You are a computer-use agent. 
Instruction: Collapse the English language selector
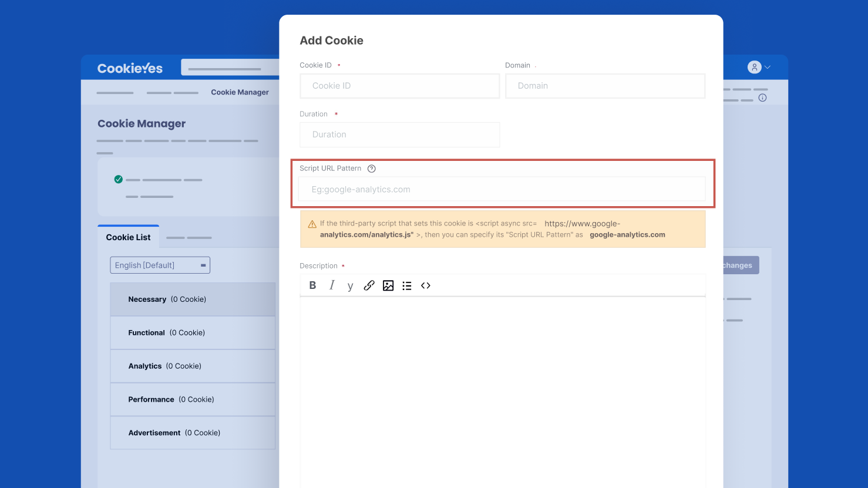point(203,265)
